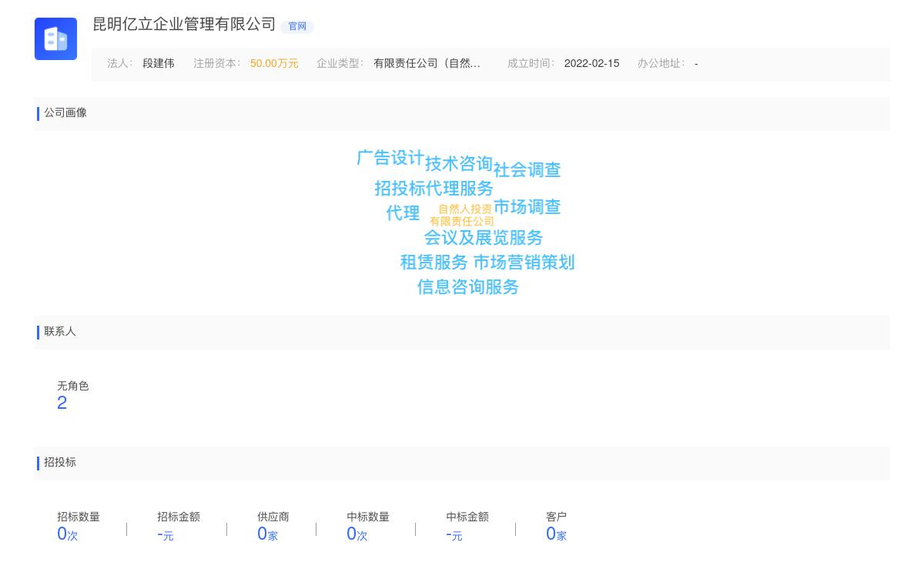The image size is (924, 579).
Task: Click 中标金额 value -元
Action: pos(454,534)
